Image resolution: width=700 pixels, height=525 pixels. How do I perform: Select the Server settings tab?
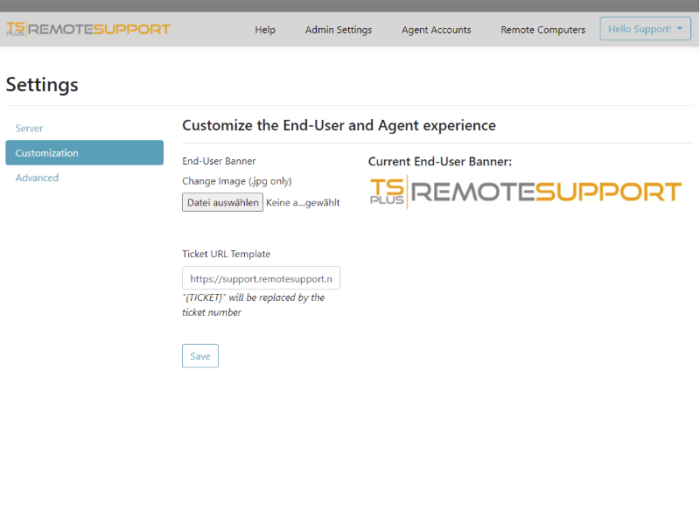(29, 128)
